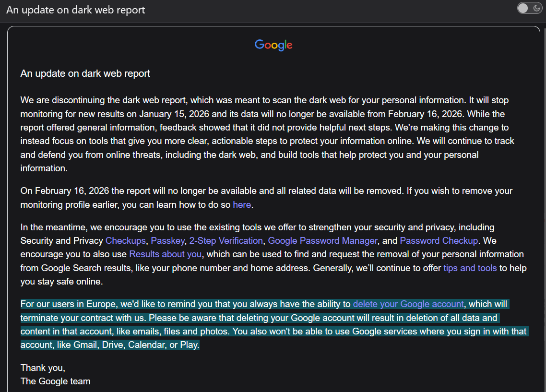Toggle the dark mode switch
This screenshot has height=392, width=546.
coord(529,8)
